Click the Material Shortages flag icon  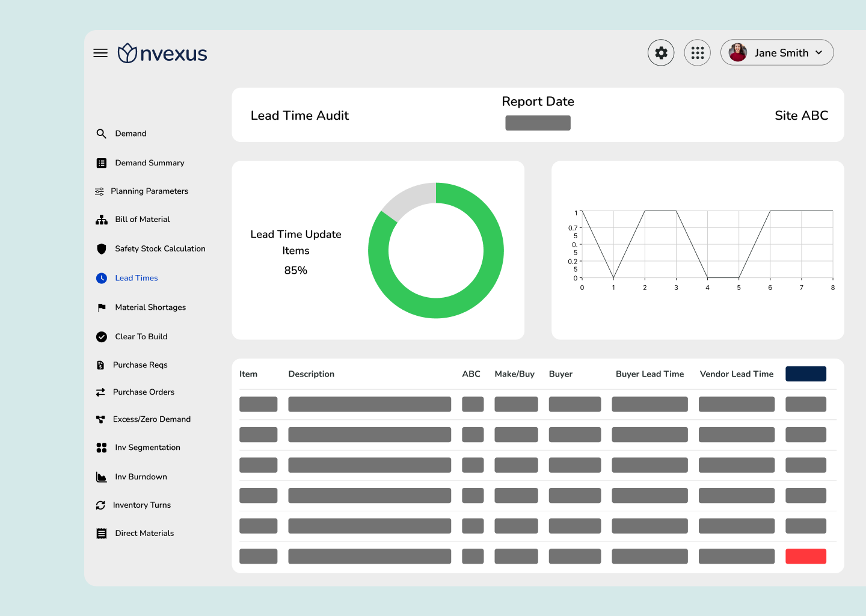click(102, 307)
